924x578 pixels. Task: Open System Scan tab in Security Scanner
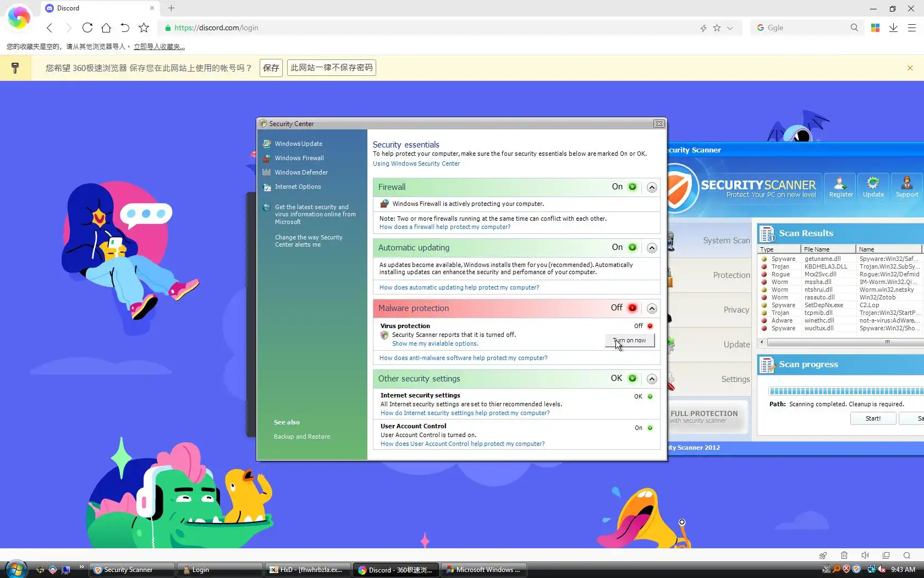710,241
